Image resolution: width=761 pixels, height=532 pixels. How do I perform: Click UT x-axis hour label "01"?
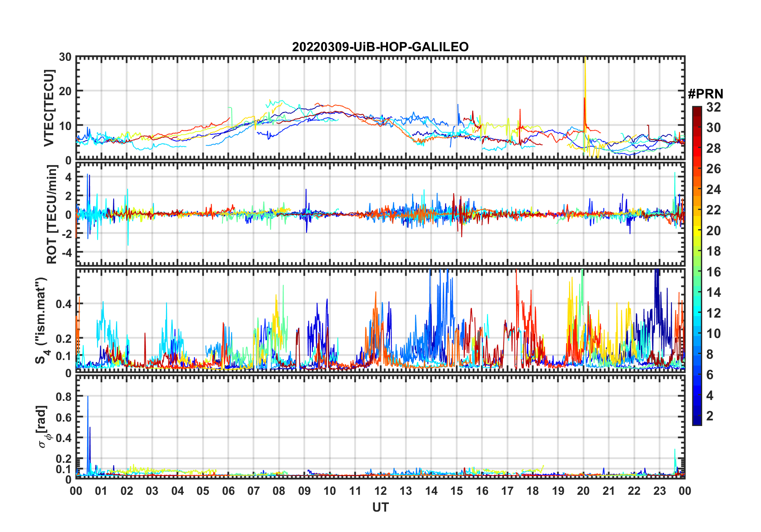point(102,491)
